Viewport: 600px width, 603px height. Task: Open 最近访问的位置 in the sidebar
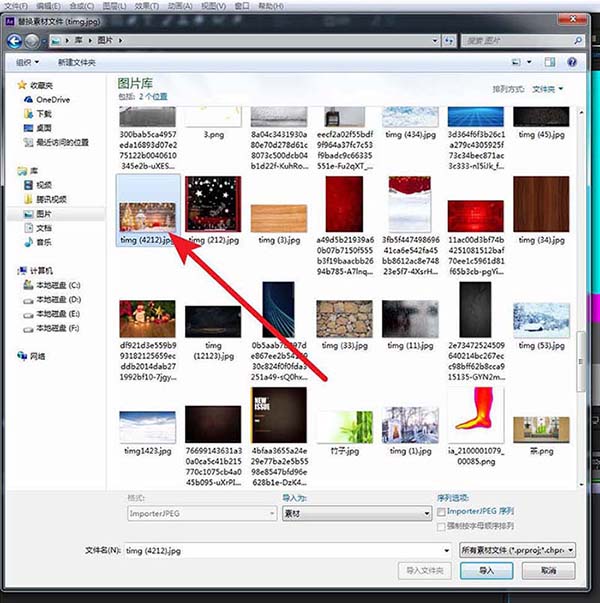coord(56,142)
